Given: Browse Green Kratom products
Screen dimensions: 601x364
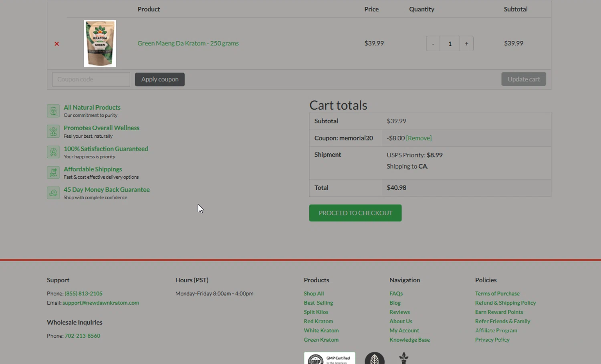Looking at the screenshot, I should tap(321, 340).
